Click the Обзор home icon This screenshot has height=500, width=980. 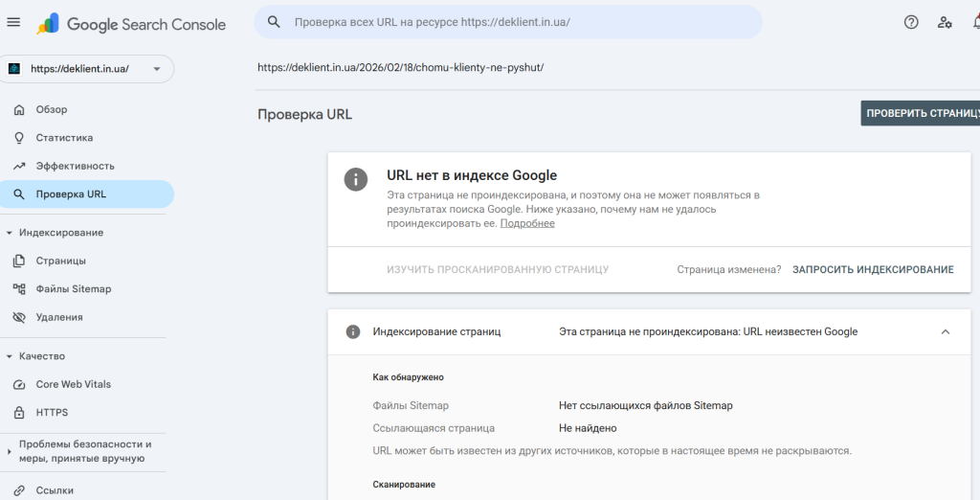point(19,109)
